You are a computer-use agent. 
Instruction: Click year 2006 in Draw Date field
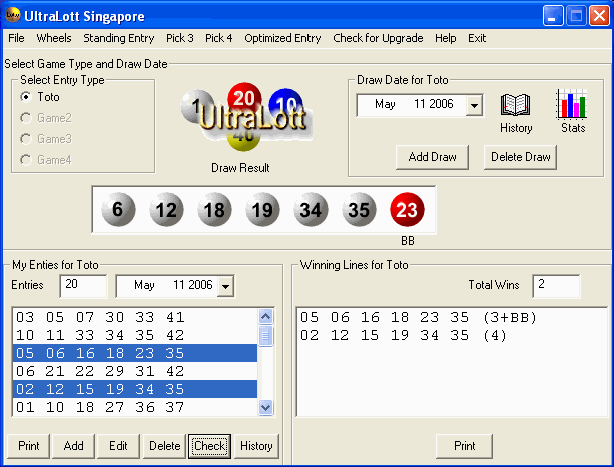(441, 104)
